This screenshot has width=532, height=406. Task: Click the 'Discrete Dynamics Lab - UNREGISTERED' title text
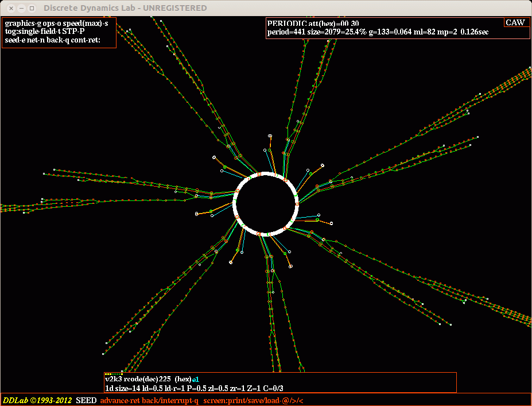coord(125,8)
